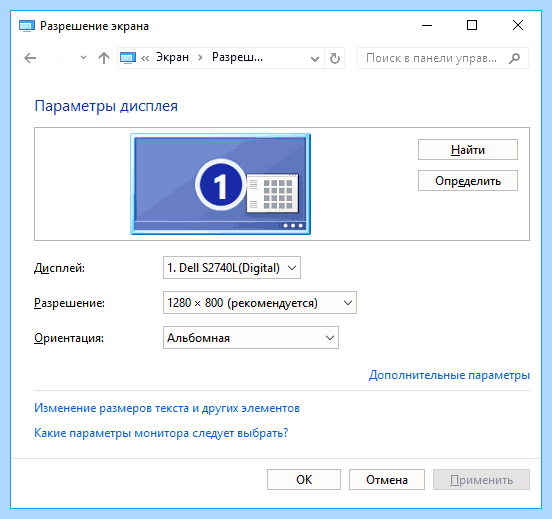
Task: Click the search magnifier icon
Action: coord(514,58)
